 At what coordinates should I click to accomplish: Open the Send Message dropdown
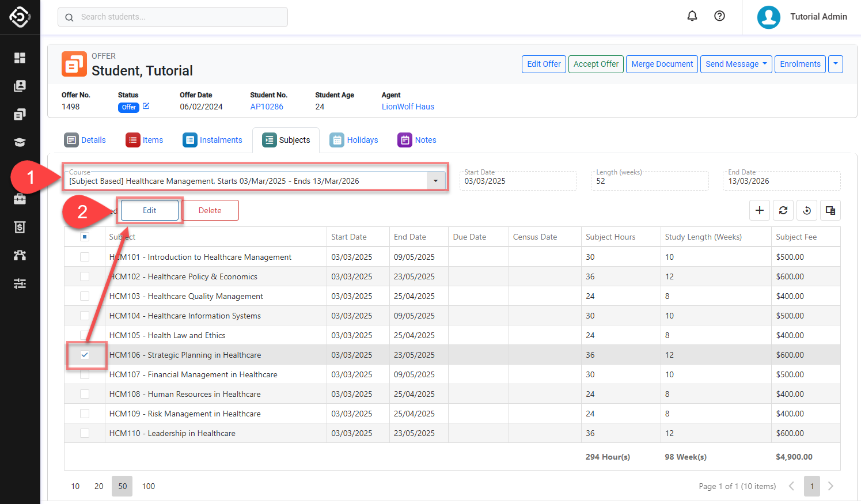pos(736,64)
